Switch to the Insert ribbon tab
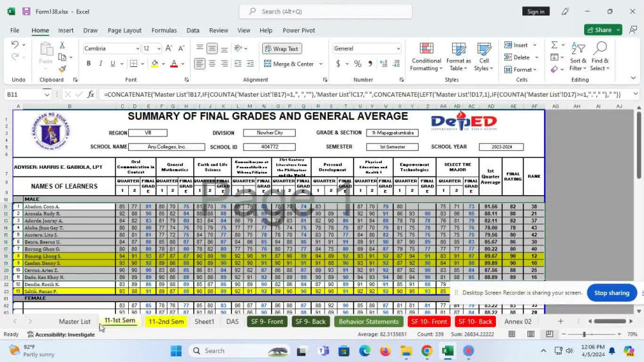The width and height of the screenshot is (644, 362). pyautogui.click(x=66, y=30)
